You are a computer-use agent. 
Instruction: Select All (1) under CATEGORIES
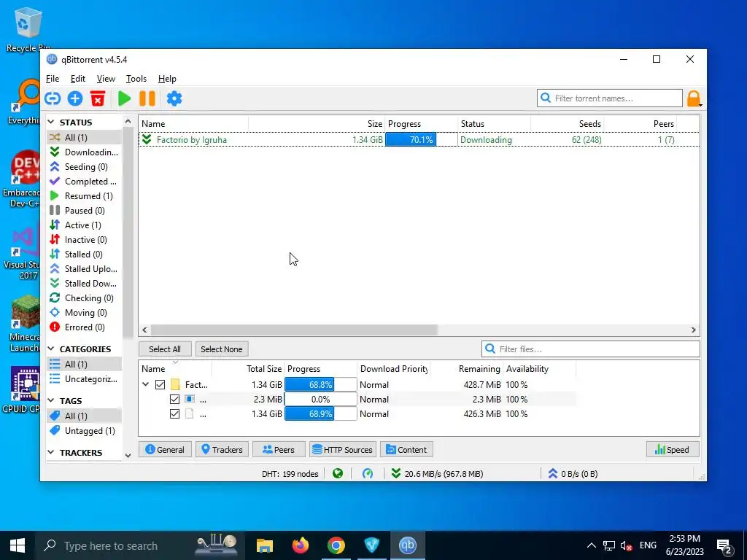(x=84, y=365)
